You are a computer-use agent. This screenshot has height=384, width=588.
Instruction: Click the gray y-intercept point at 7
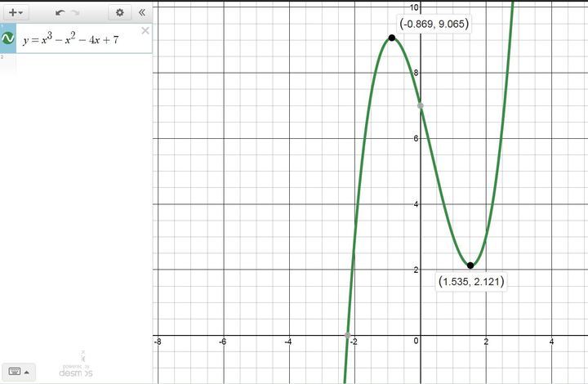pyautogui.click(x=420, y=105)
